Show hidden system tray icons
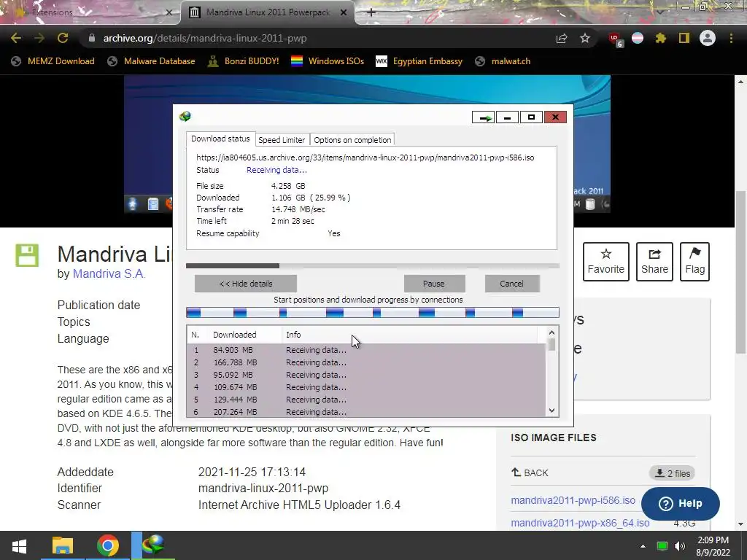Viewport: 747px width, 560px height. pos(643,546)
